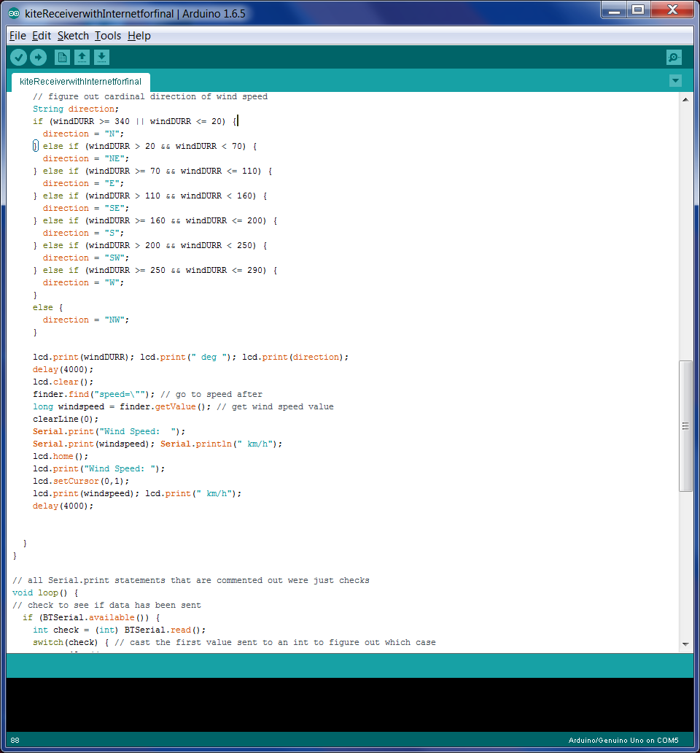Click the 'direction = "NE";' line
700x753 pixels.
[x=85, y=159]
